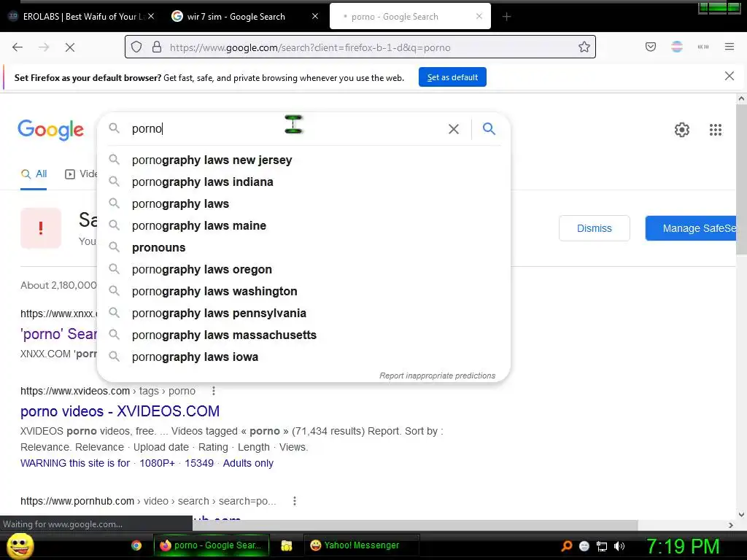Choose suggestion pornography laws pennsylvania

(x=303, y=314)
